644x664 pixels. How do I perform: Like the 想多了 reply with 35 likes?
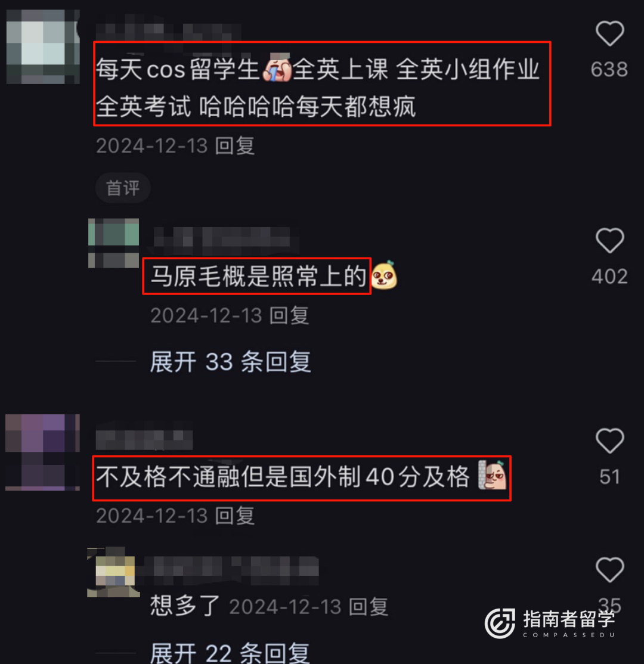609,570
